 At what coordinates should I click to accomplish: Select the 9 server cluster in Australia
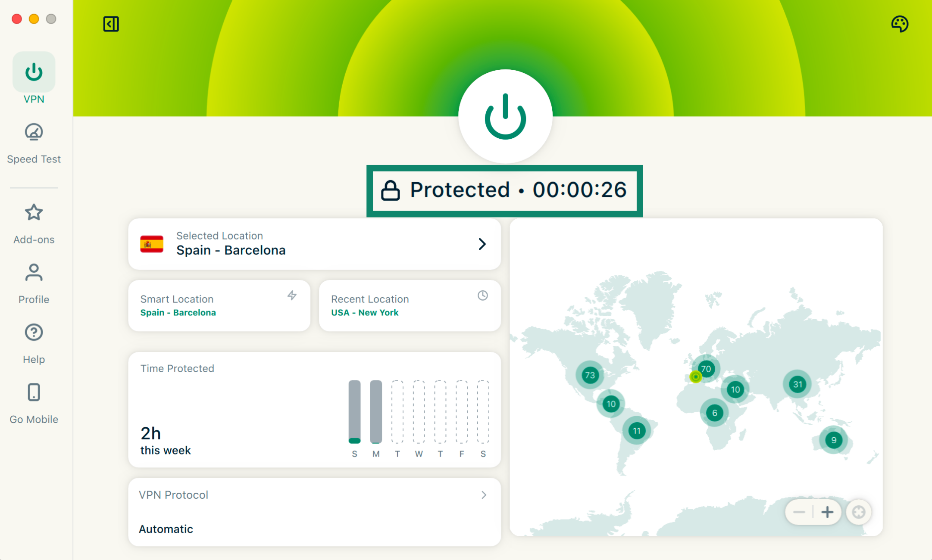833,440
